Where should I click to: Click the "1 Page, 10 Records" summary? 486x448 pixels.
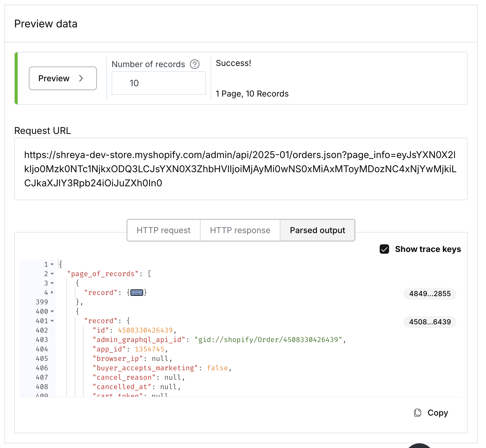click(252, 94)
